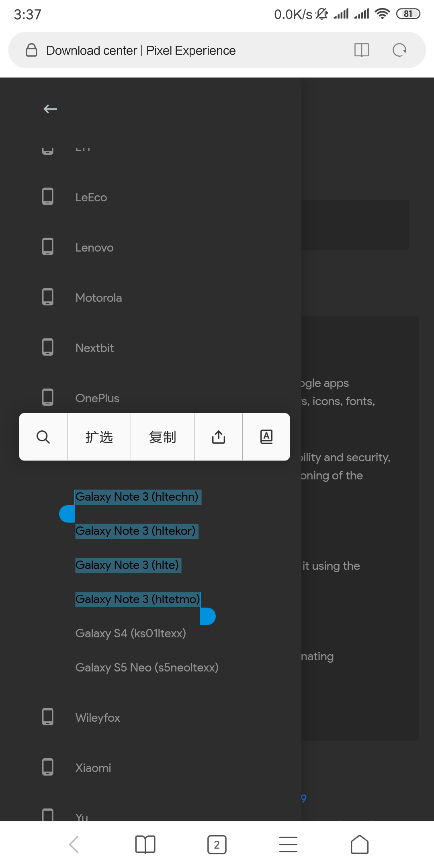The image size is (434, 868).
Task: Open the browser hamburger menu
Action: click(x=288, y=844)
